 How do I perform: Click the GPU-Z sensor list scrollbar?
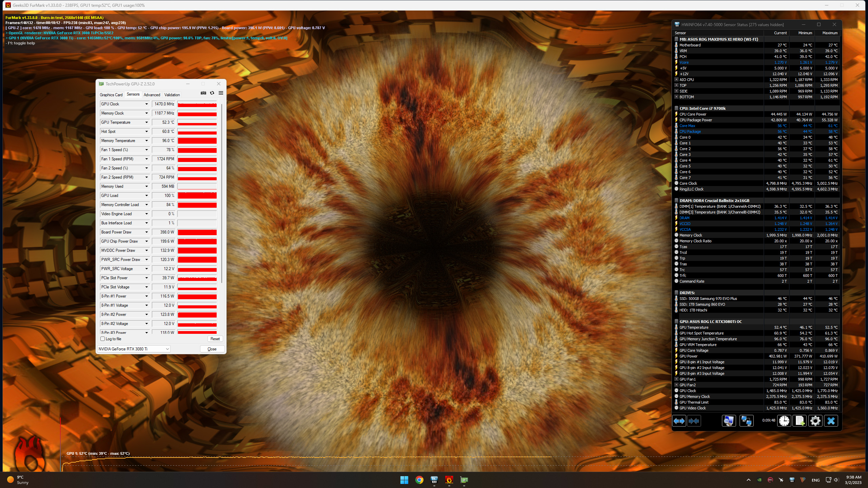tap(222, 193)
